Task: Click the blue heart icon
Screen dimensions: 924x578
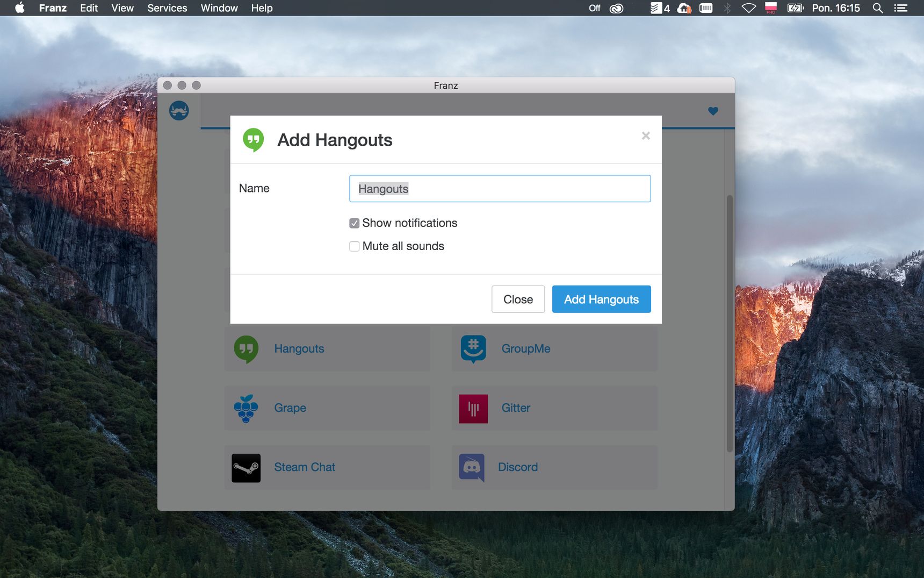Action: point(713,111)
